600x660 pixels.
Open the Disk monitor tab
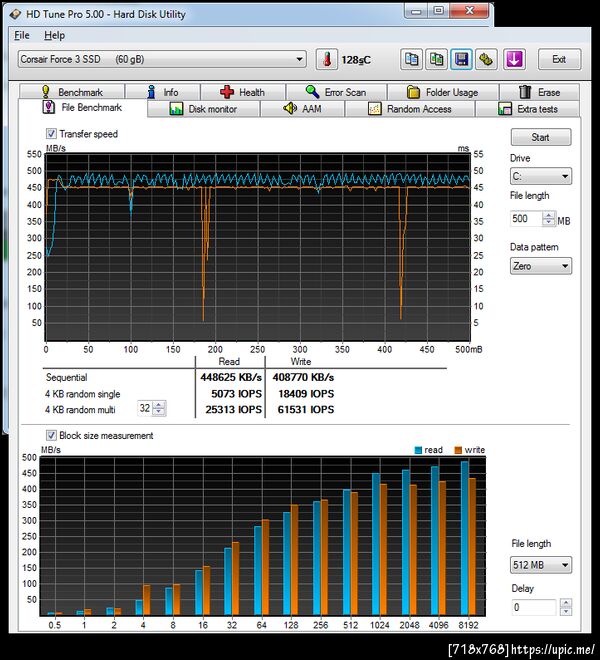tap(203, 109)
